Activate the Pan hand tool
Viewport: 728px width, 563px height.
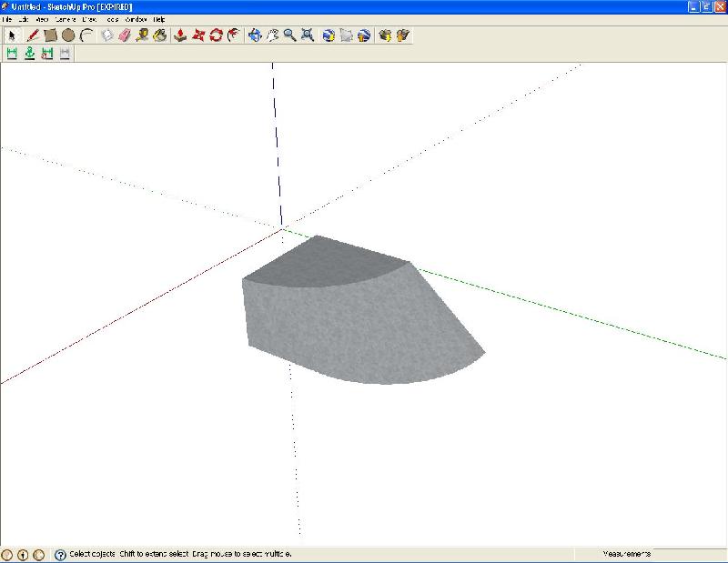click(x=272, y=35)
